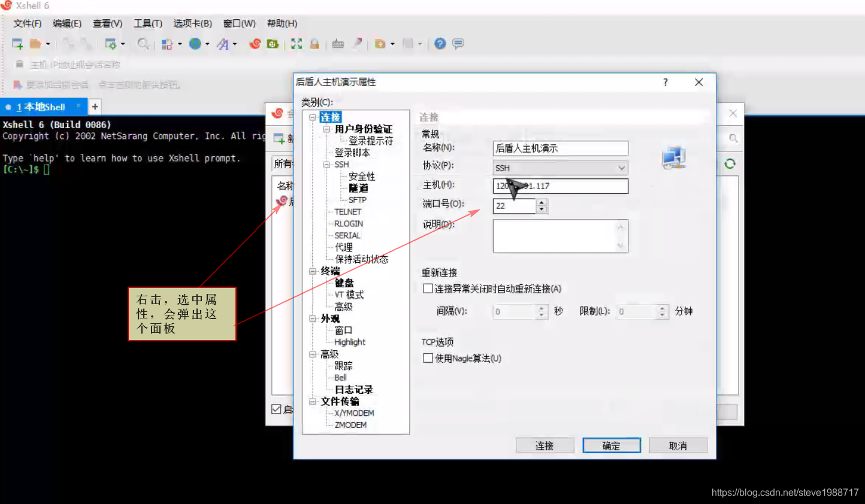
Task: Click the new session icon in Sessions window
Action: pos(279,138)
